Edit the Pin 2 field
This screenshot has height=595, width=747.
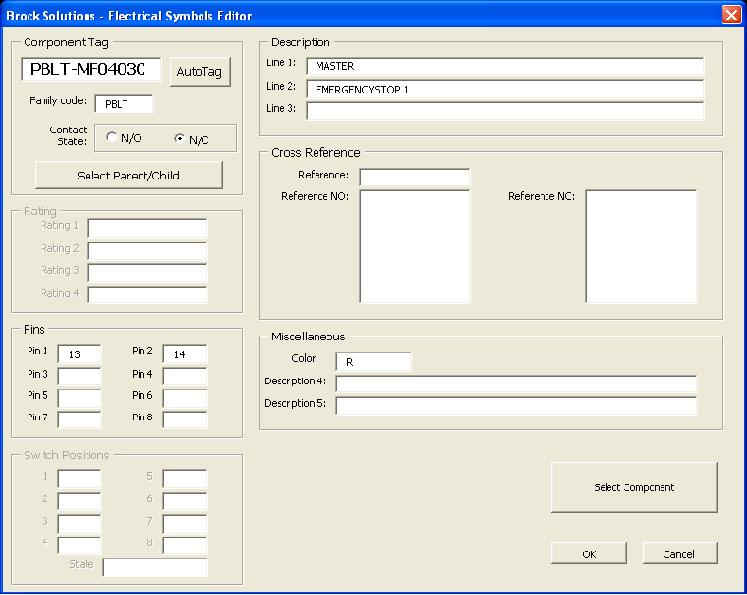coord(185,354)
